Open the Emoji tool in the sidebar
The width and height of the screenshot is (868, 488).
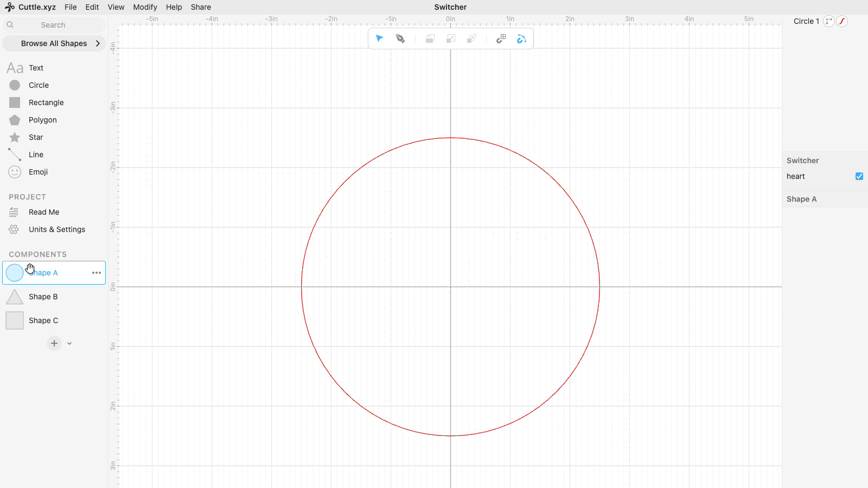pos(37,172)
